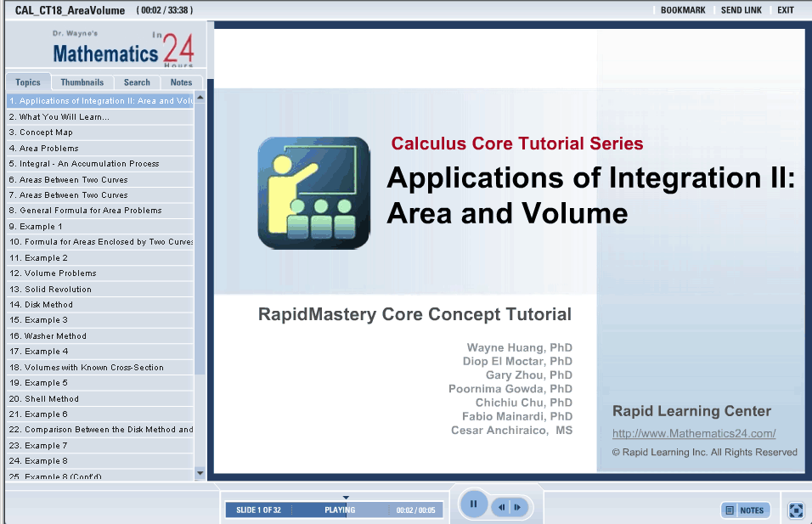Toggle full screen view icon
The height and width of the screenshot is (524, 812).
(x=796, y=510)
